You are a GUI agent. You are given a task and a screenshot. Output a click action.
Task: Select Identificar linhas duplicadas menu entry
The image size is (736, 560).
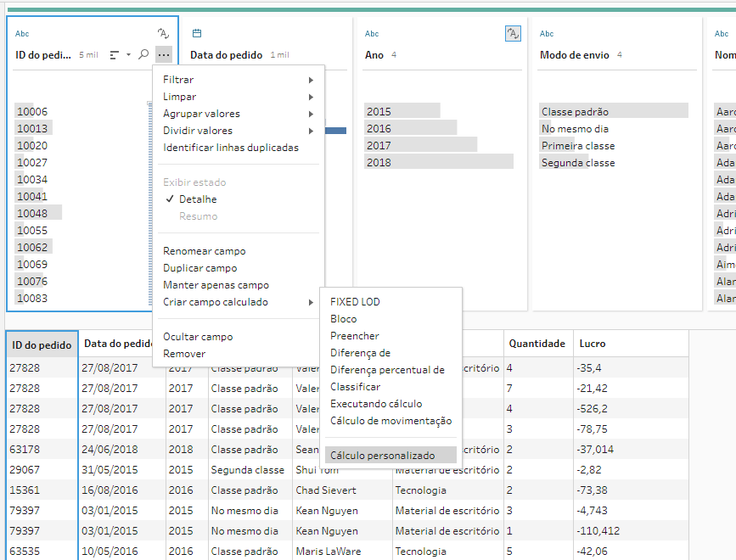pos(231,148)
